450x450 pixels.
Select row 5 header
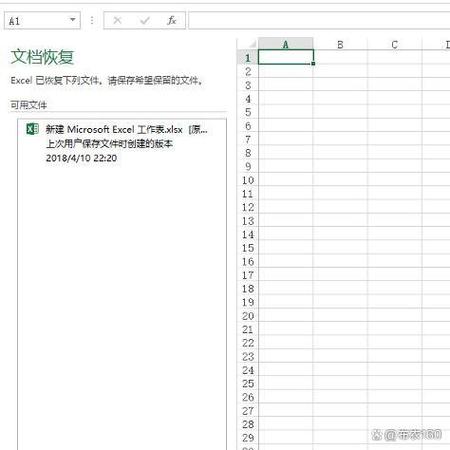(x=248, y=112)
